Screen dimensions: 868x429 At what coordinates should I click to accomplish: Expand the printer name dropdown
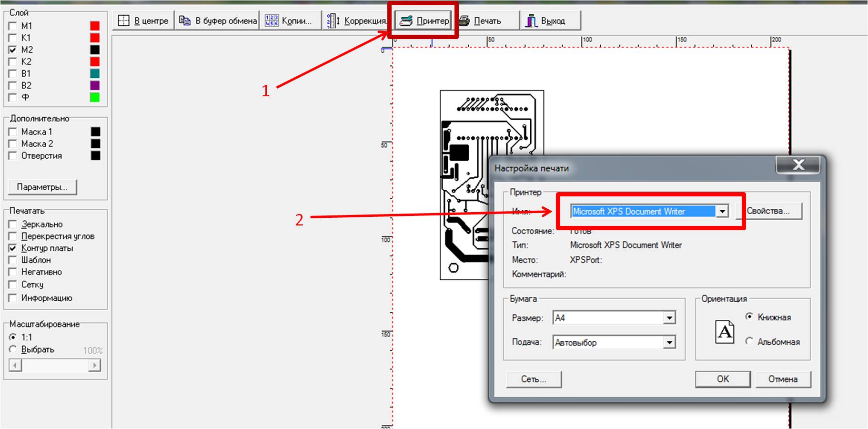click(x=722, y=211)
